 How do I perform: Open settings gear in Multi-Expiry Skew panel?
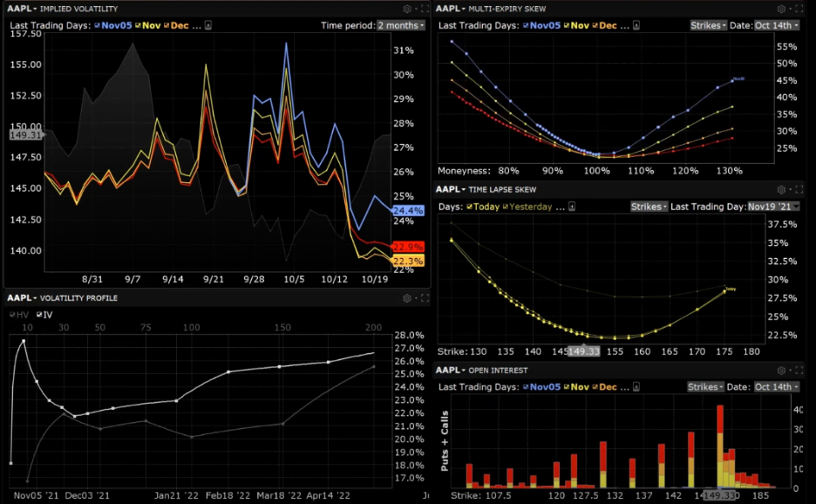click(x=781, y=9)
